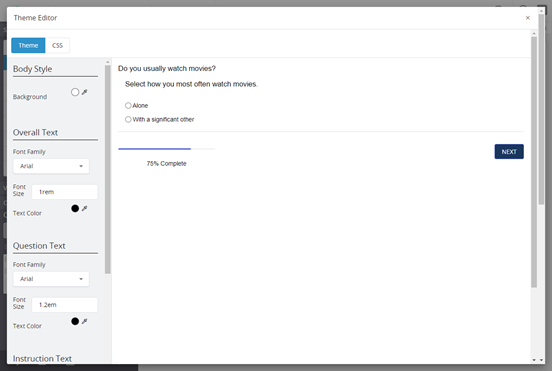Select the Alone radio option
The width and height of the screenshot is (552, 371).
[x=128, y=106]
